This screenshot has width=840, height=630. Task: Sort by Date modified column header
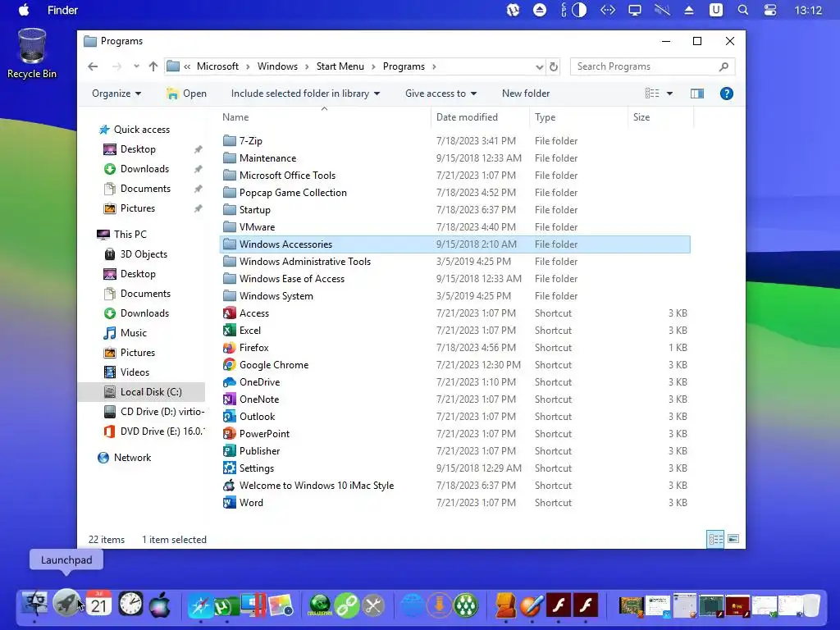click(480, 117)
